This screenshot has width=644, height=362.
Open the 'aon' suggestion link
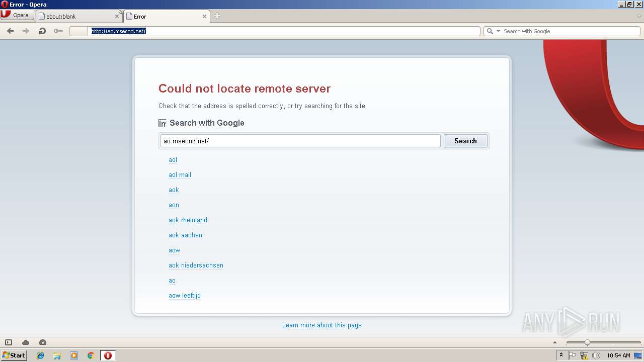tap(174, 205)
